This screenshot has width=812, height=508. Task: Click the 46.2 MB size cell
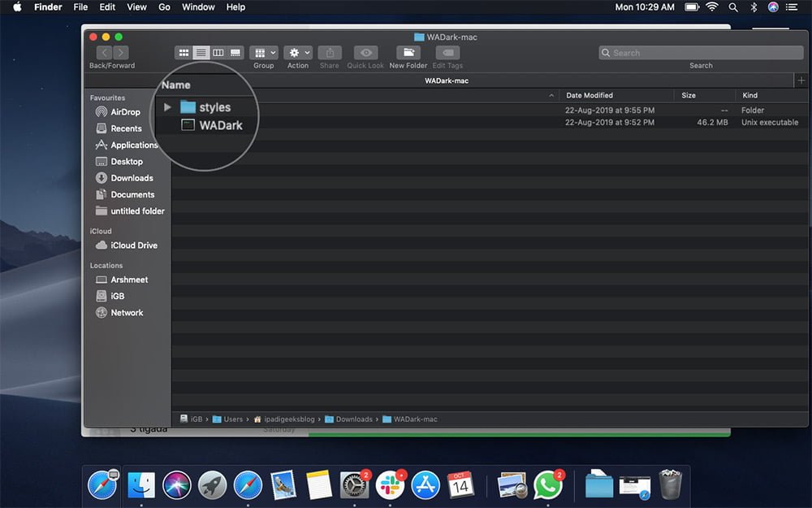tap(712, 123)
